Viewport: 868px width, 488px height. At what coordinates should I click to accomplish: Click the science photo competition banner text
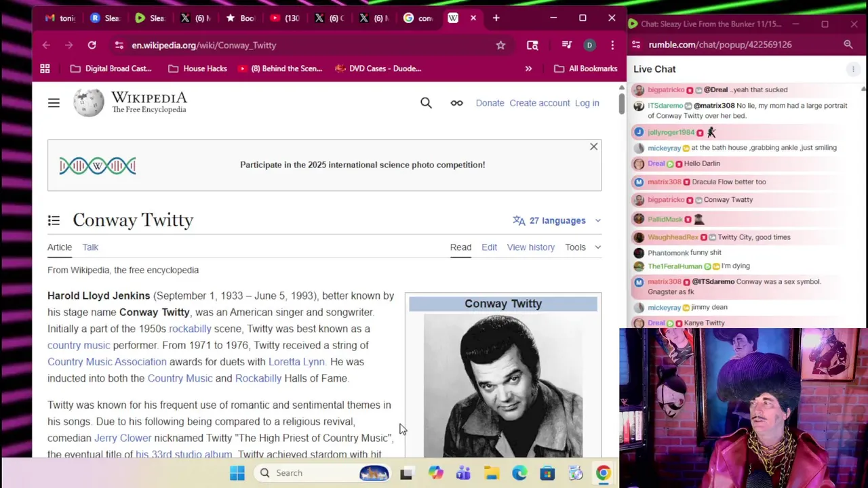point(363,165)
